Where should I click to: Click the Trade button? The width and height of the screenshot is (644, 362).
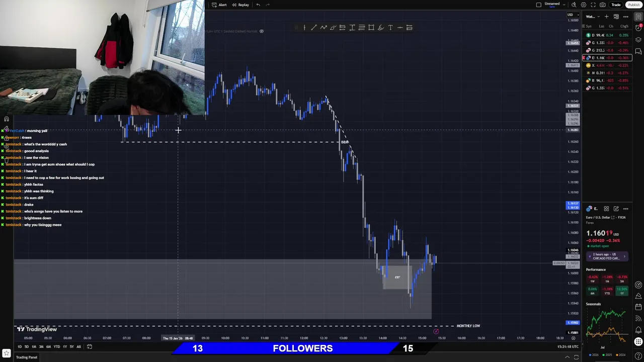616,5
